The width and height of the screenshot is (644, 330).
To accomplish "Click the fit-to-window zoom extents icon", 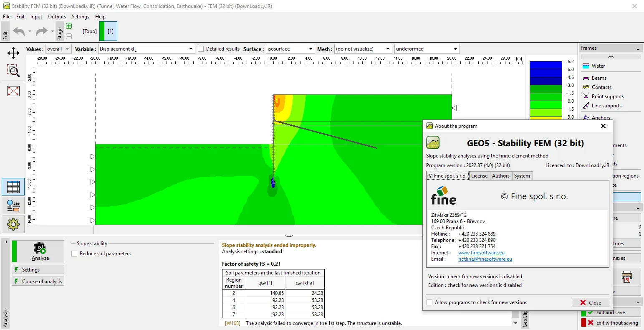I will 13,91.
